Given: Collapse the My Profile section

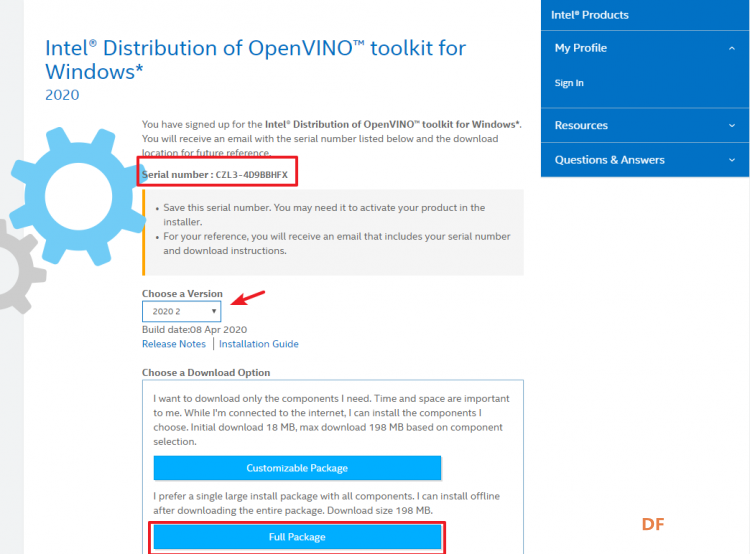Looking at the screenshot, I should 731,48.
